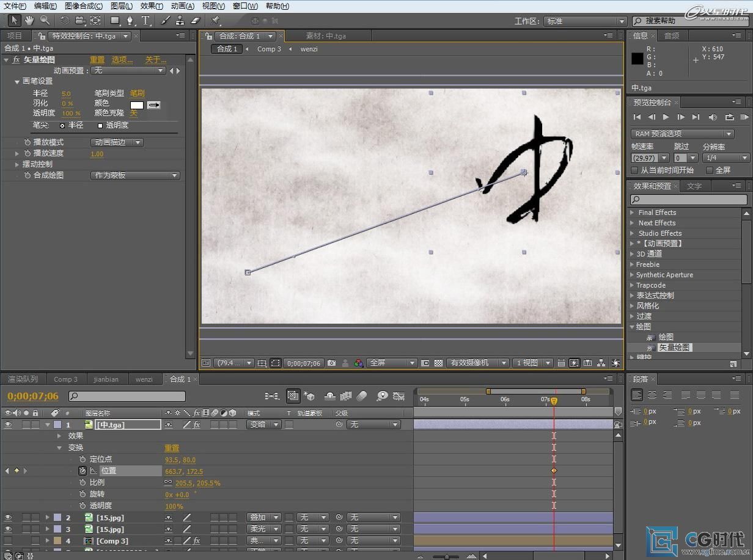Select the Zoom magnifier tool

click(44, 21)
